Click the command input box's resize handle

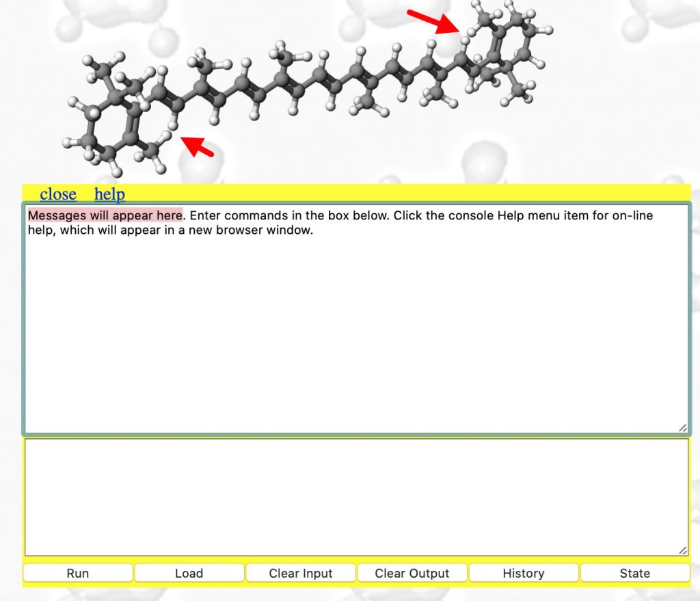click(682, 550)
